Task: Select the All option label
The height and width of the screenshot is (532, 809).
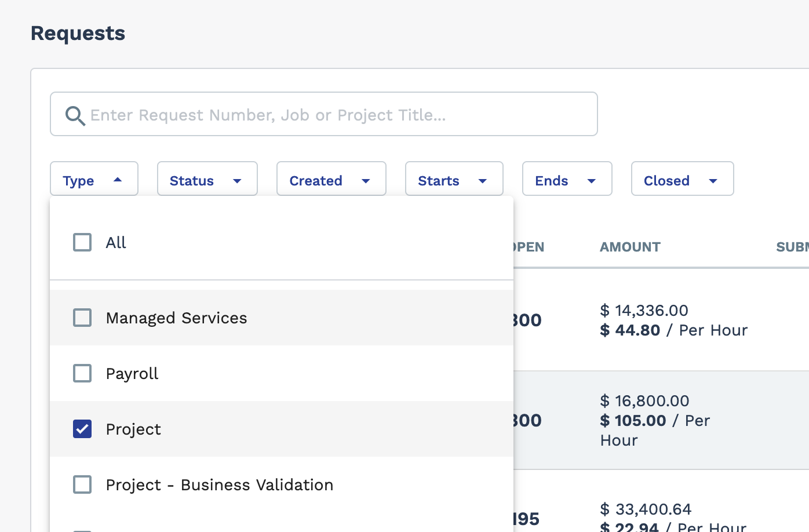Action: tap(116, 243)
